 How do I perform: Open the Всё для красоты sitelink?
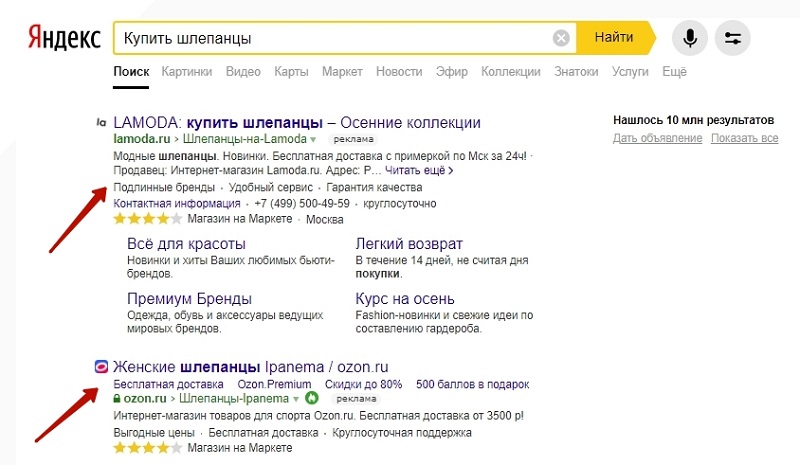186,243
